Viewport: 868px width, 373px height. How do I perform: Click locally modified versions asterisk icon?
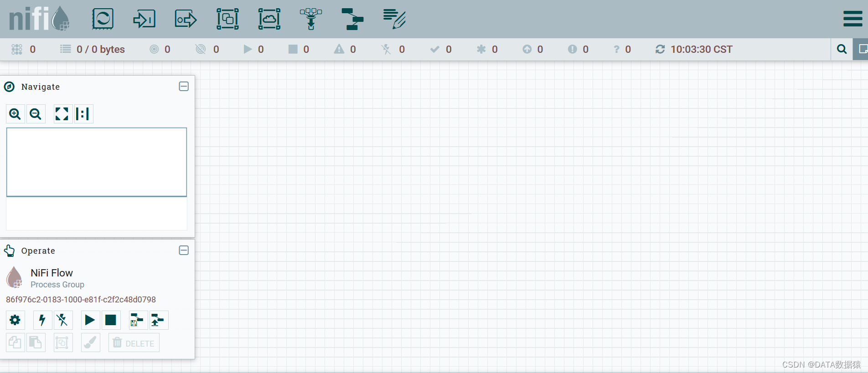[x=481, y=49]
